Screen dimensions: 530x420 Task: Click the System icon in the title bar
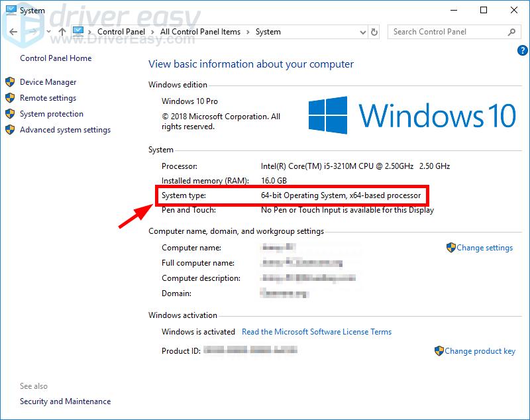pyautogui.click(x=11, y=10)
